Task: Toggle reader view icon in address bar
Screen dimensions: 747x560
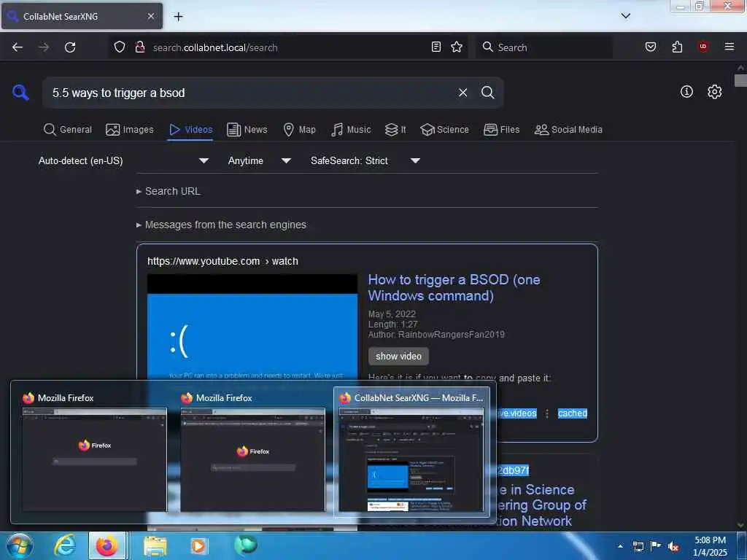Action: (x=436, y=47)
